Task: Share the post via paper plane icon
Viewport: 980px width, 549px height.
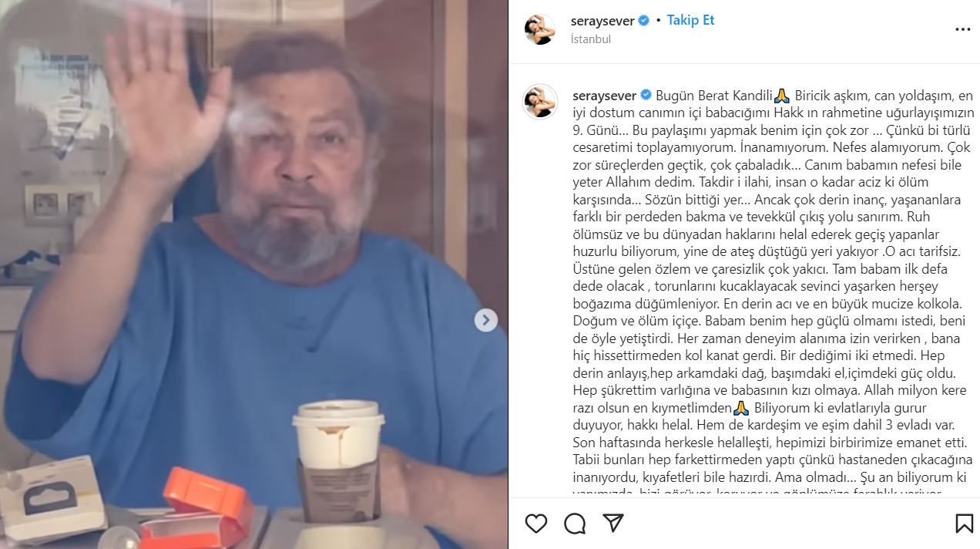Action: pyautogui.click(x=613, y=524)
